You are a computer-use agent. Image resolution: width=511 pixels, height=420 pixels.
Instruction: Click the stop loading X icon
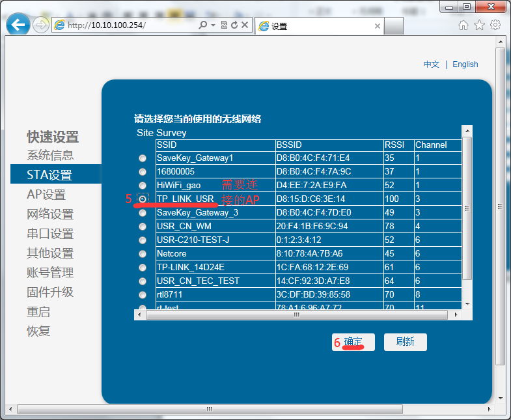(x=245, y=25)
